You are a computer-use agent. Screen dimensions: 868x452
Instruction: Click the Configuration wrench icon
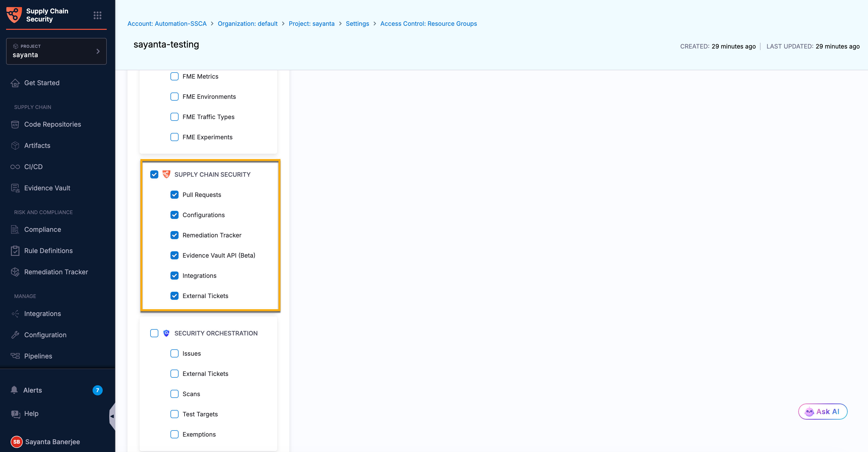click(x=15, y=335)
